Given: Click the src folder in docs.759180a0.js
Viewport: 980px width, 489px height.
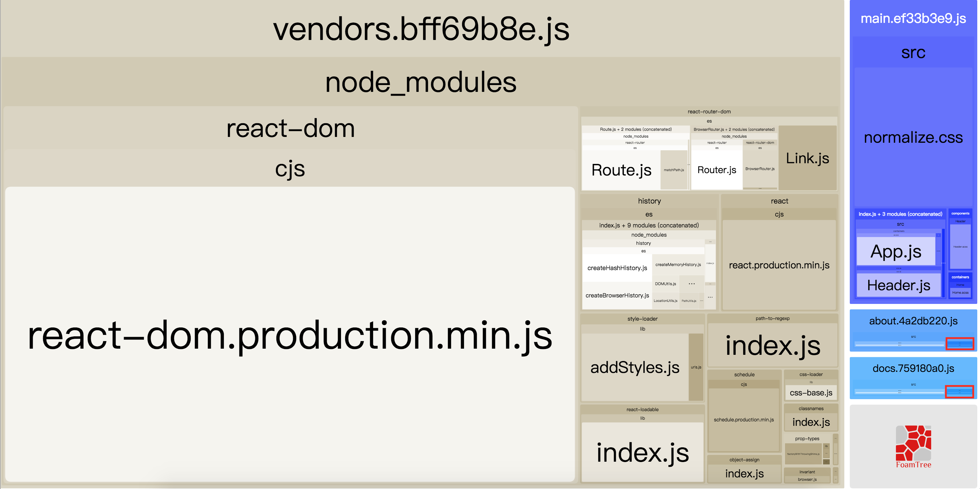Looking at the screenshot, I should pos(913,384).
